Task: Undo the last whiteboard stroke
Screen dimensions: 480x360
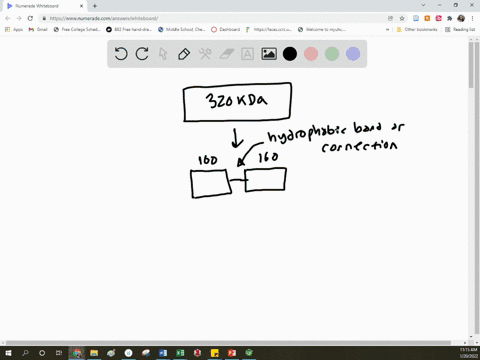Action: (121, 54)
